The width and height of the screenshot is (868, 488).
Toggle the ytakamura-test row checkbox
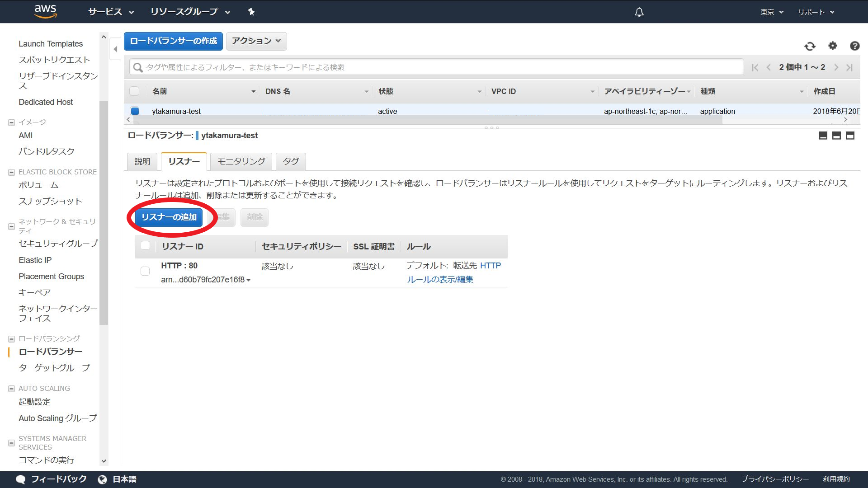click(135, 111)
